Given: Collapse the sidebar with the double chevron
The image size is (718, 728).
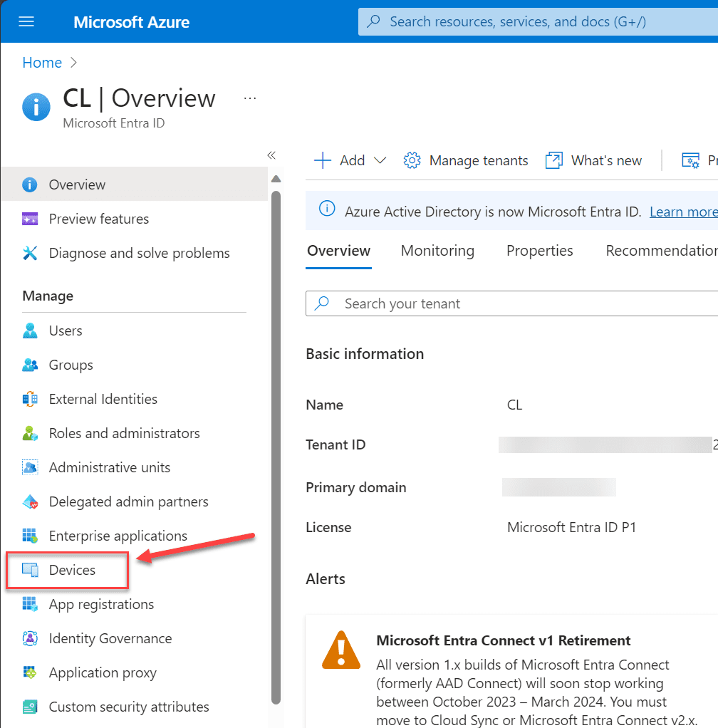Looking at the screenshot, I should point(271,155).
